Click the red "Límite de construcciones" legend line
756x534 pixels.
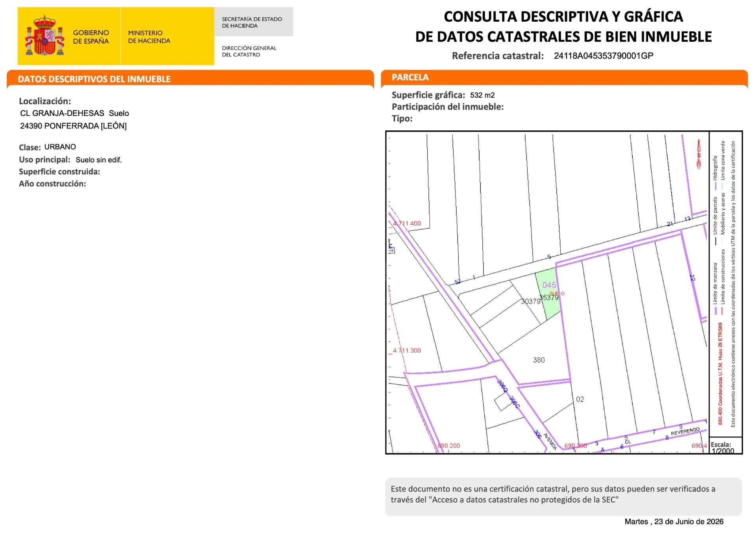[x=723, y=311]
